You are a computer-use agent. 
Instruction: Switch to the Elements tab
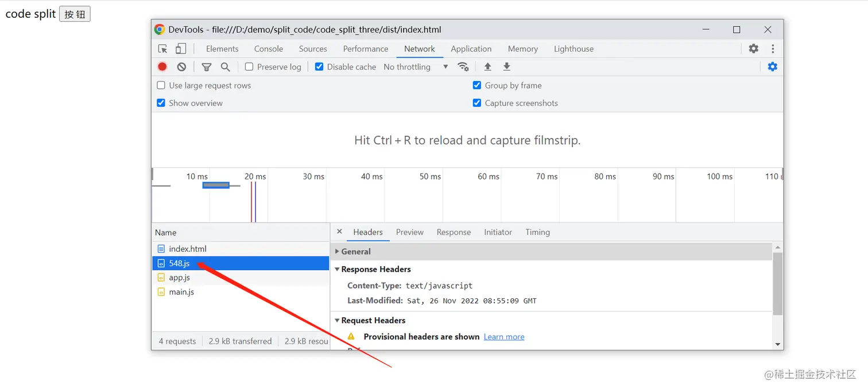[222, 49]
